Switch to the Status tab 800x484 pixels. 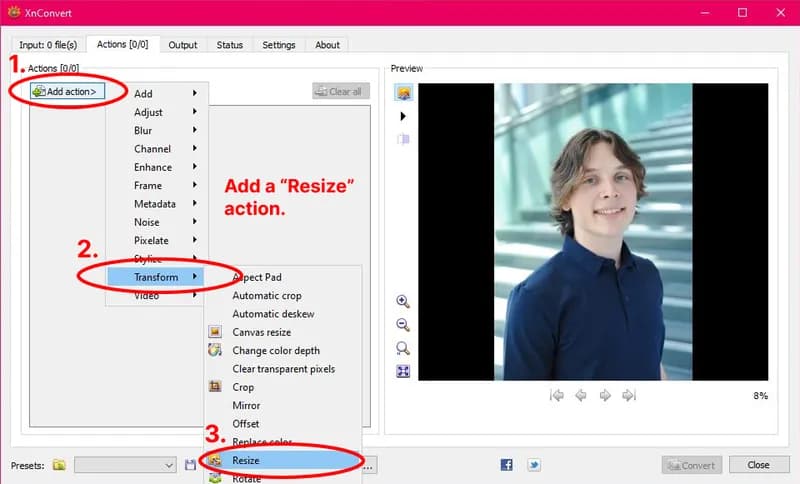point(230,45)
